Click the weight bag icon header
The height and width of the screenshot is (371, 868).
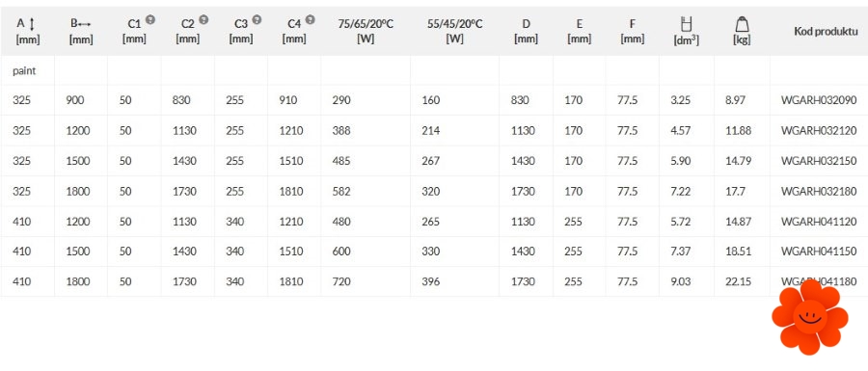[x=742, y=24]
